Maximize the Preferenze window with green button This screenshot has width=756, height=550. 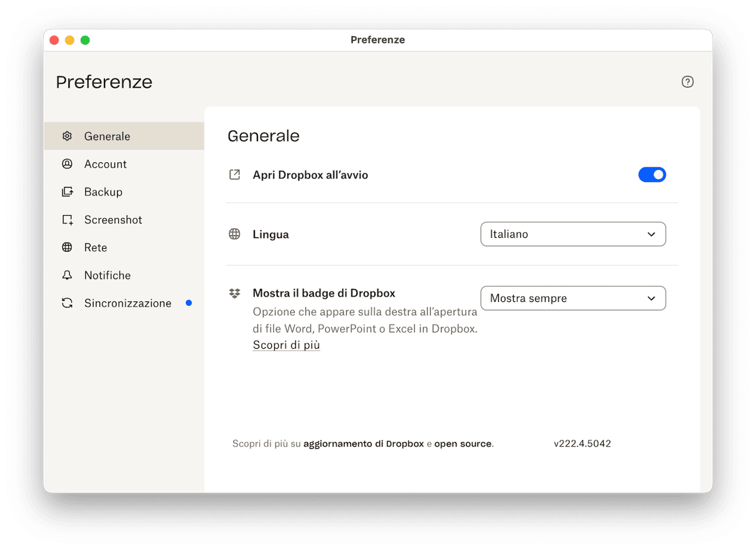85,40
